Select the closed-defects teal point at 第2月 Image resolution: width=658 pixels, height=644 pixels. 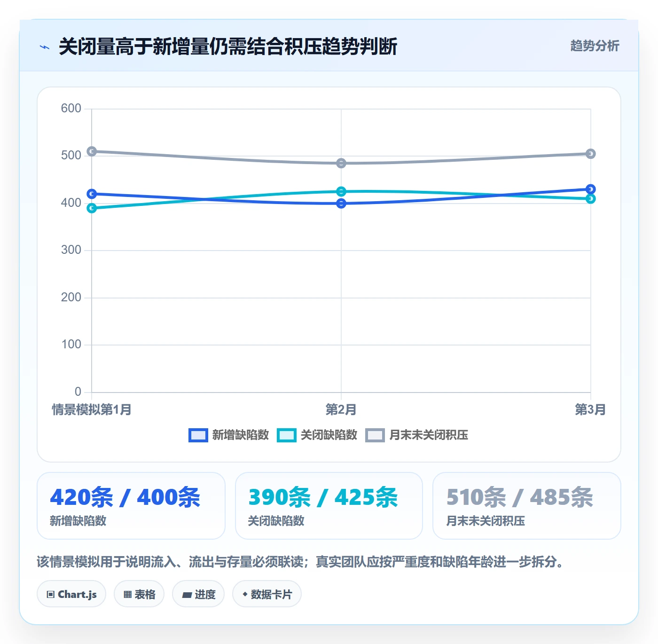(x=341, y=191)
